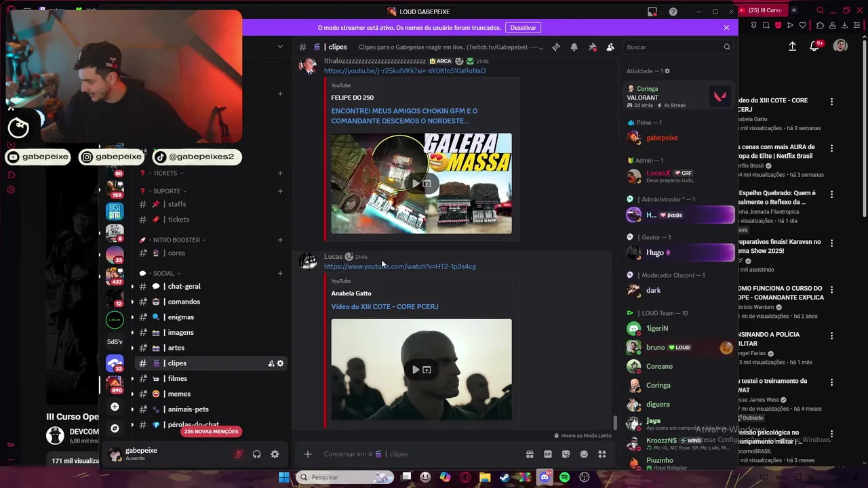Click YouTube create upload icon in browser

(792, 46)
